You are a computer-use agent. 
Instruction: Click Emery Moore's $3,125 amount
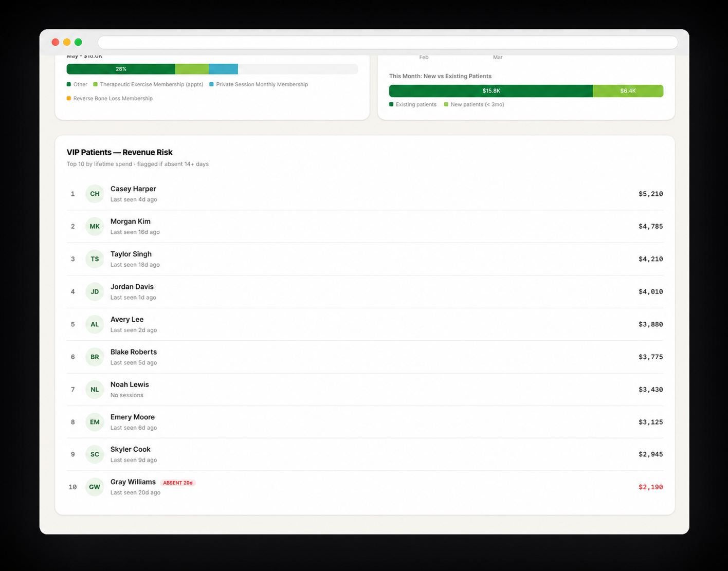pos(650,422)
